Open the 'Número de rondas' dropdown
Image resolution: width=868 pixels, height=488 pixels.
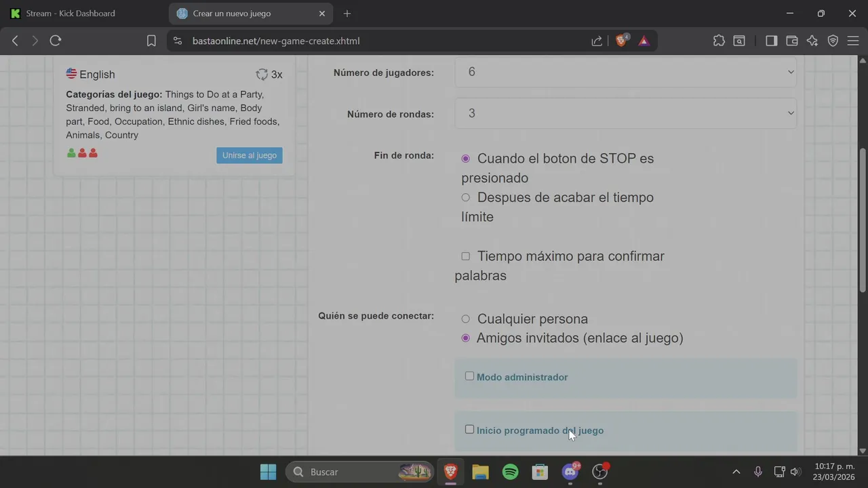pos(625,113)
